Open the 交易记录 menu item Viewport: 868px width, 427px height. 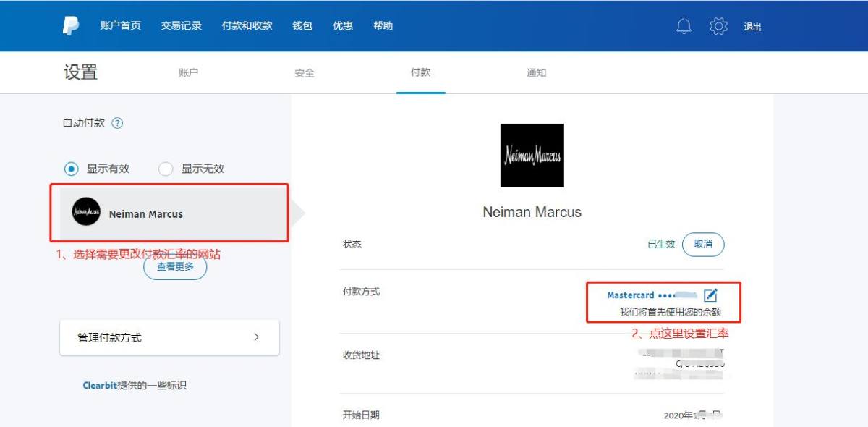click(x=182, y=25)
